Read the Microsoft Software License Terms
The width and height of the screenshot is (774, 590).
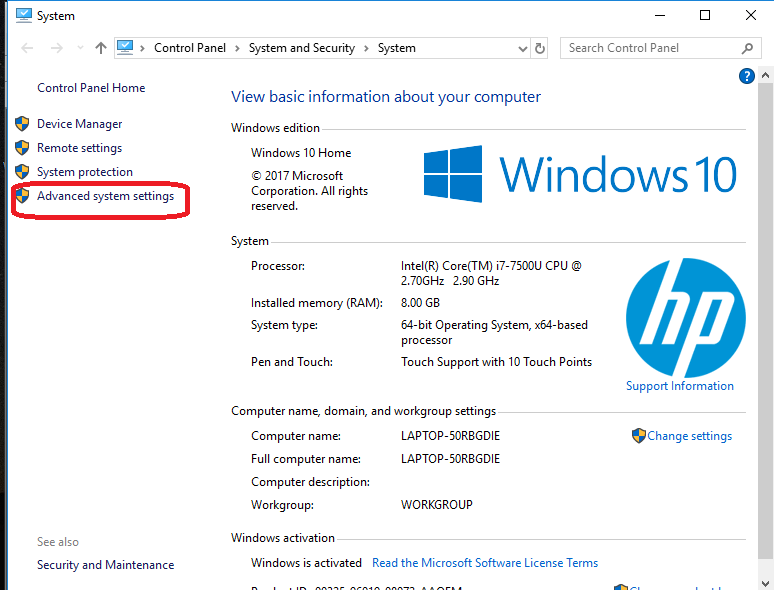[x=485, y=563]
